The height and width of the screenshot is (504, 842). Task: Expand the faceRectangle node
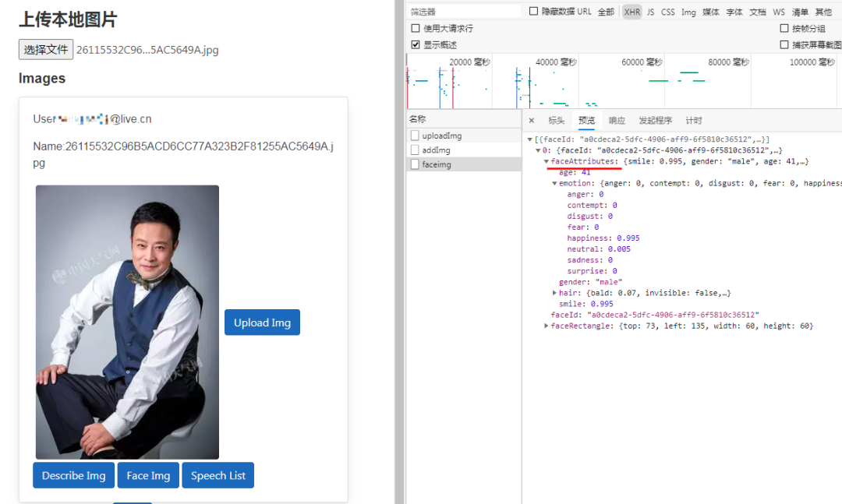(546, 326)
